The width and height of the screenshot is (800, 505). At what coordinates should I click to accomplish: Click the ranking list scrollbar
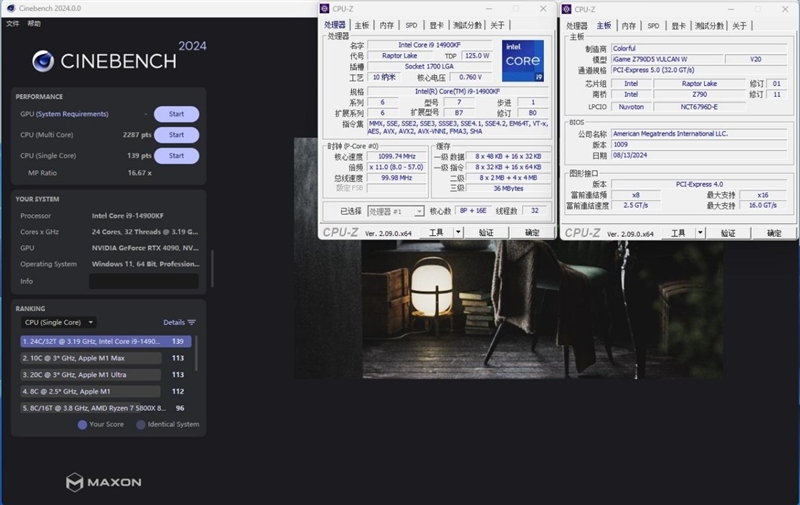coord(196,353)
